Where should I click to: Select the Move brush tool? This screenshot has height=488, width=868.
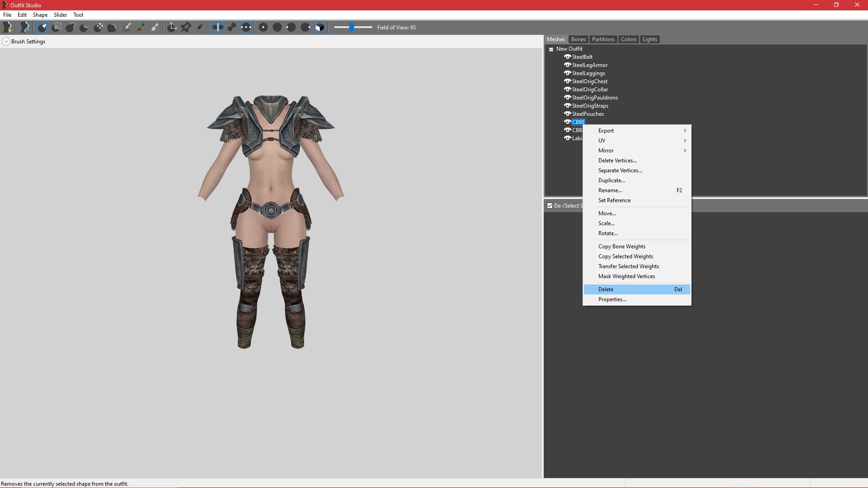tap(98, 27)
